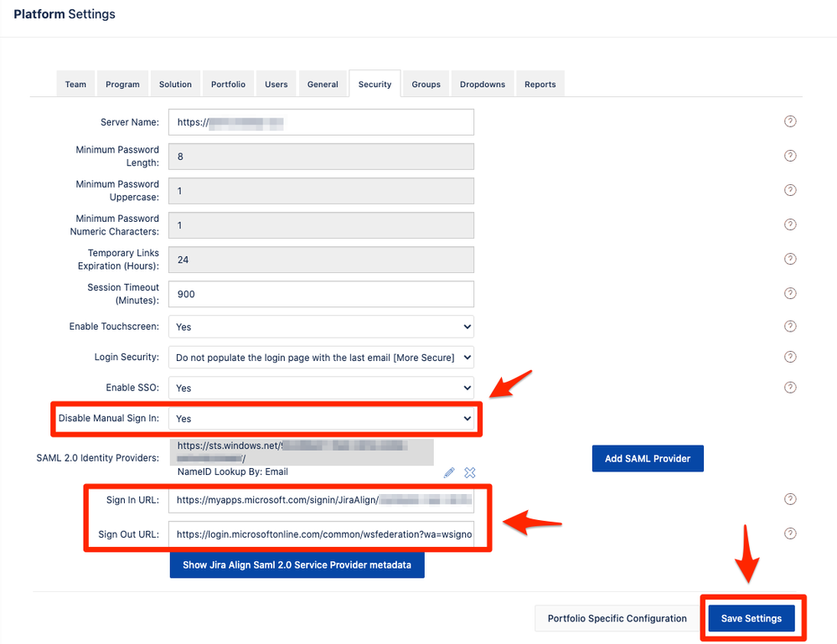Open the Login Security dropdown

tap(321, 358)
